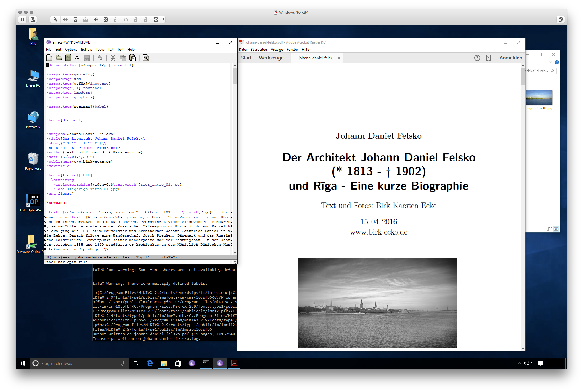Close the johann-daniel-felsk... PDF tab
The image size is (583, 392).
click(x=339, y=58)
